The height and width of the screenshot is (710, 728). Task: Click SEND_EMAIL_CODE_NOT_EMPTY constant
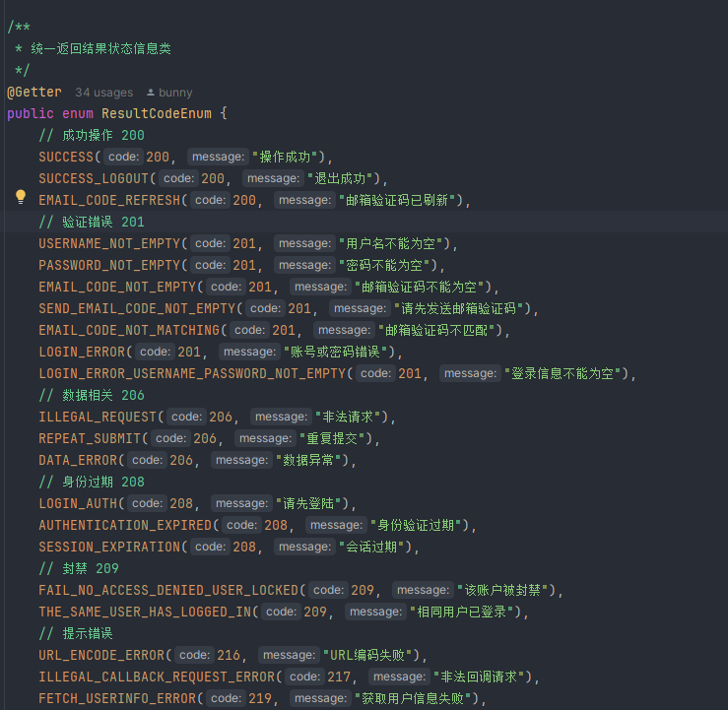137,308
